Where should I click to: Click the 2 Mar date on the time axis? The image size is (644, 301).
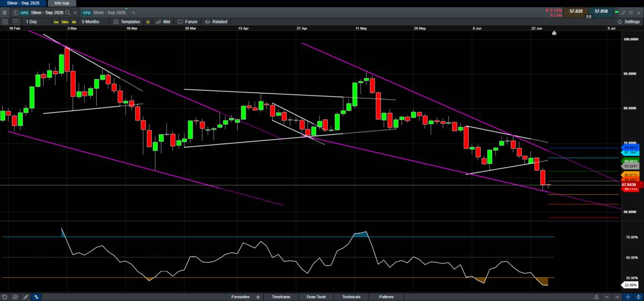click(72, 28)
